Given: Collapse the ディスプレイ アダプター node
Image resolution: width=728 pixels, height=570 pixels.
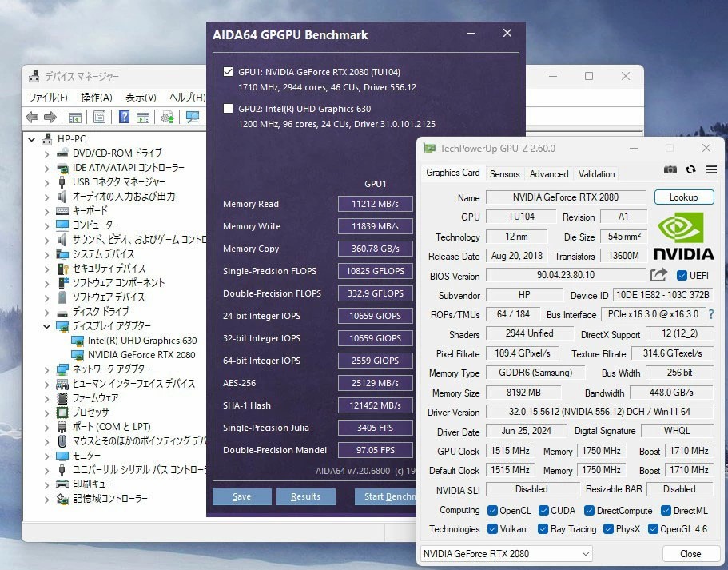Looking at the screenshot, I should [x=46, y=326].
